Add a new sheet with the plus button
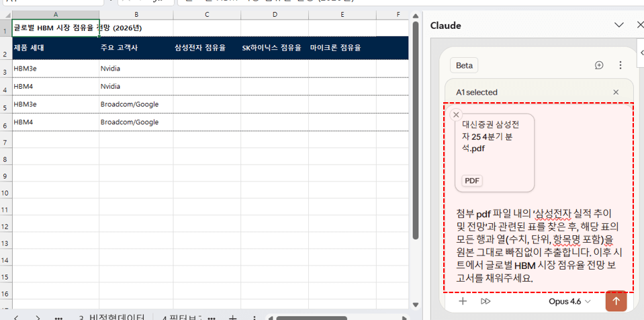The width and height of the screenshot is (644, 320). (x=232, y=317)
